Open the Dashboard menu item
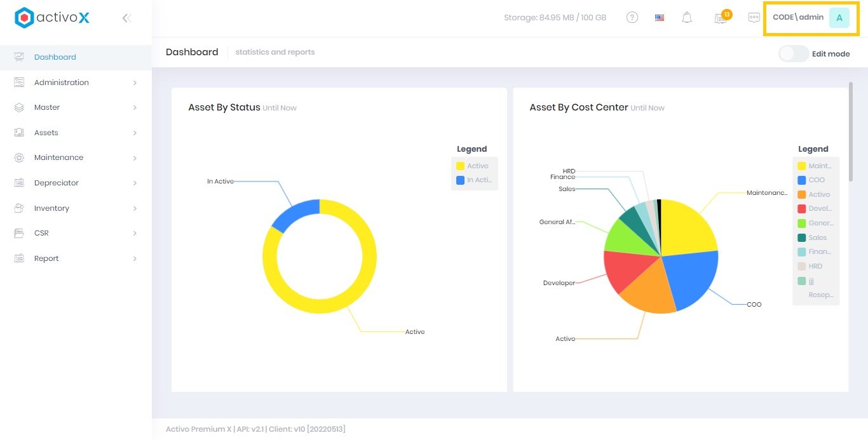This screenshot has width=868, height=440. tap(55, 57)
